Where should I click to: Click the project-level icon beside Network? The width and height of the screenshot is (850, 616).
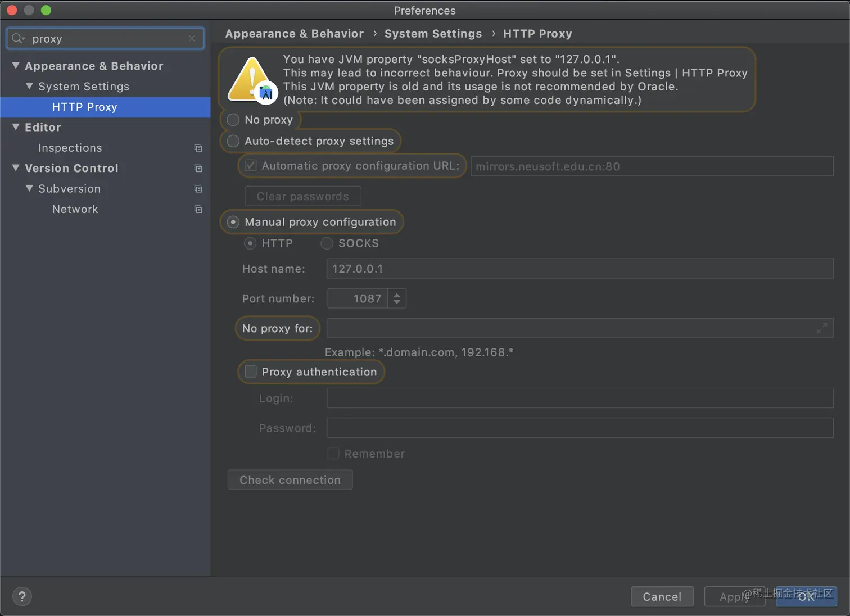(198, 209)
